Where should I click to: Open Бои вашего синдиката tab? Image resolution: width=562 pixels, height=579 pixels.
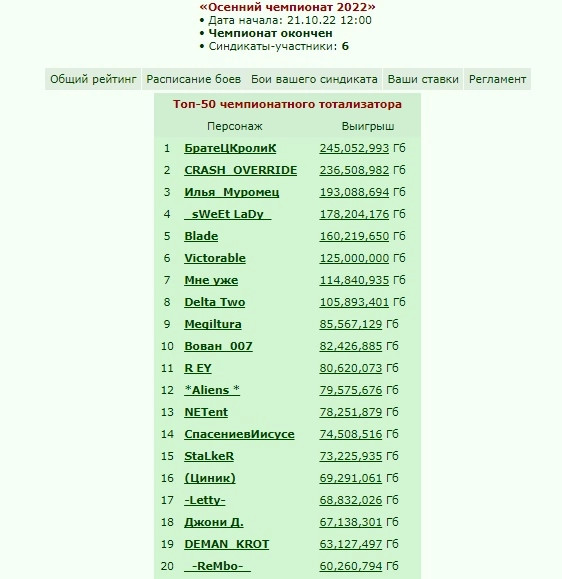pyautogui.click(x=314, y=79)
